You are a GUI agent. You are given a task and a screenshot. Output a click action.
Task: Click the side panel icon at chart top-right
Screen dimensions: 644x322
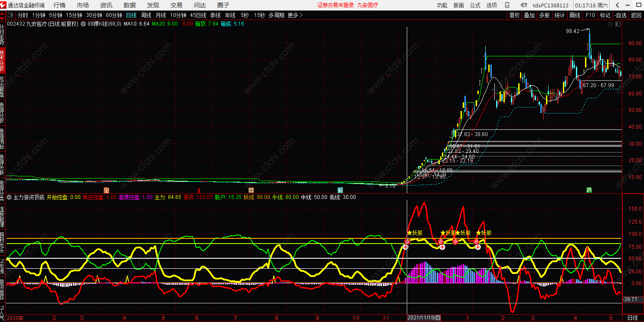pyautogui.click(x=617, y=24)
